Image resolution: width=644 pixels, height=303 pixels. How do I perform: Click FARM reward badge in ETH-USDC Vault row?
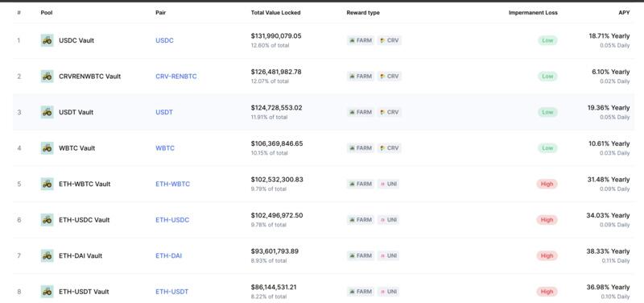tap(361, 219)
